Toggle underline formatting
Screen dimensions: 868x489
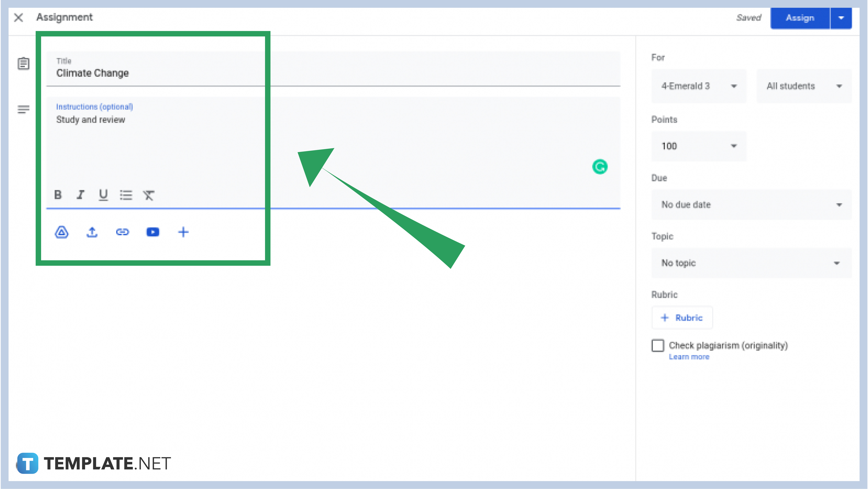pos(103,195)
